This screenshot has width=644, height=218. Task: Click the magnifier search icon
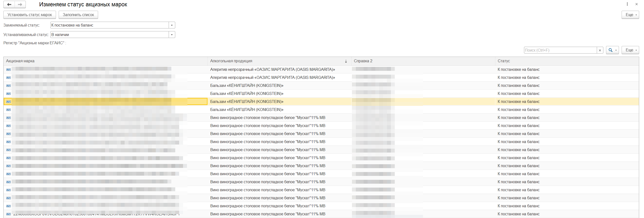tap(610, 50)
